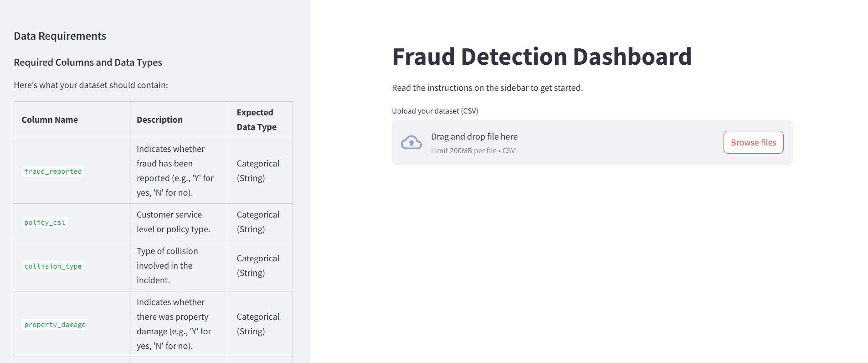The image size is (868, 363).
Task: Select the property_damage column name
Action: pos(55,325)
